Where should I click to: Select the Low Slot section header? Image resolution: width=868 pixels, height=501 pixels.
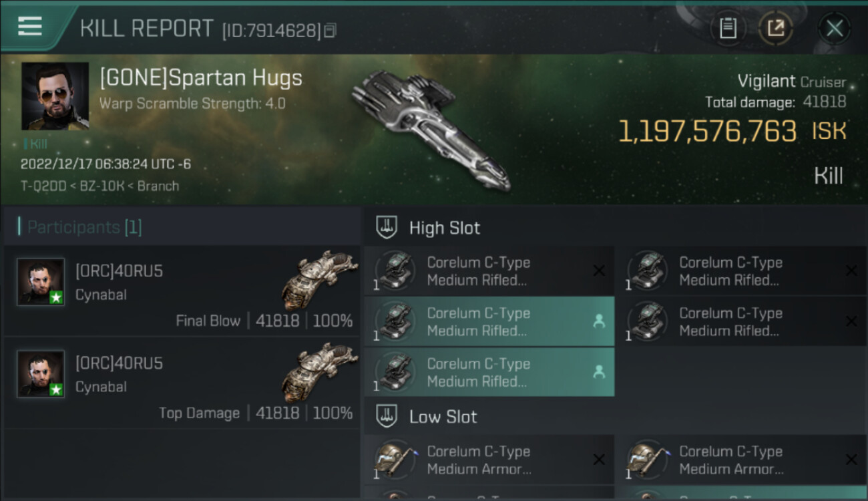443,417
